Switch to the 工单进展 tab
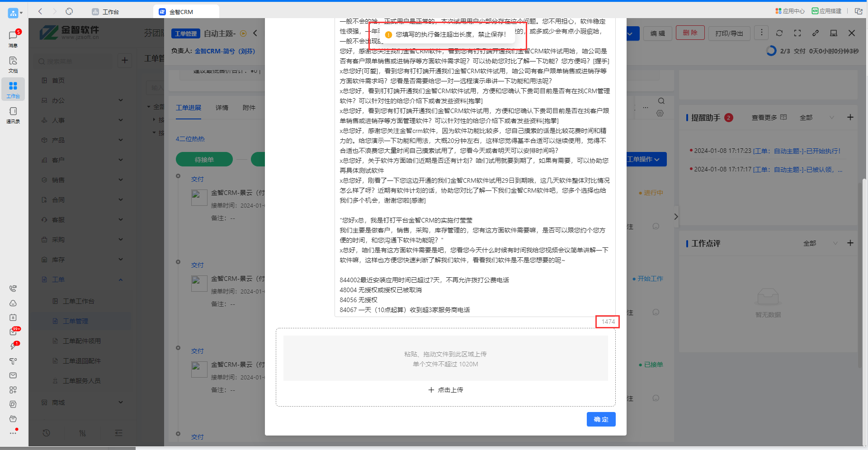The width and height of the screenshot is (868, 450). (x=189, y=108)
